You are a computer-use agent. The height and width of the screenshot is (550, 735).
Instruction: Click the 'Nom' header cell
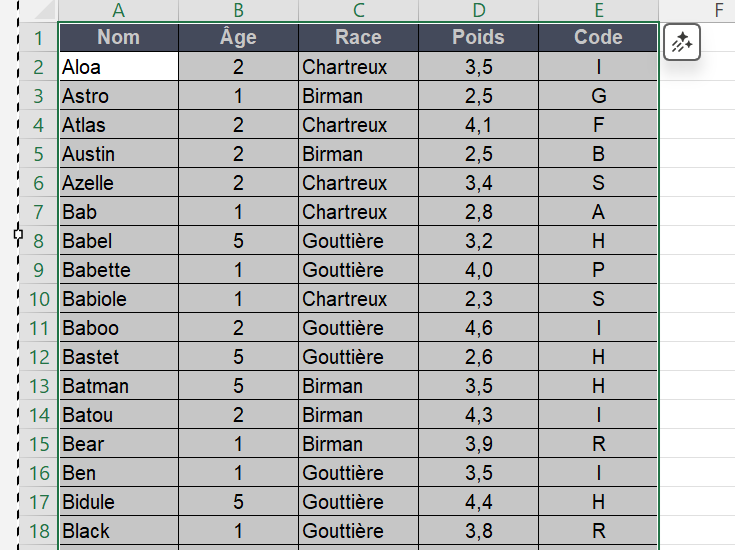point(118,38)
